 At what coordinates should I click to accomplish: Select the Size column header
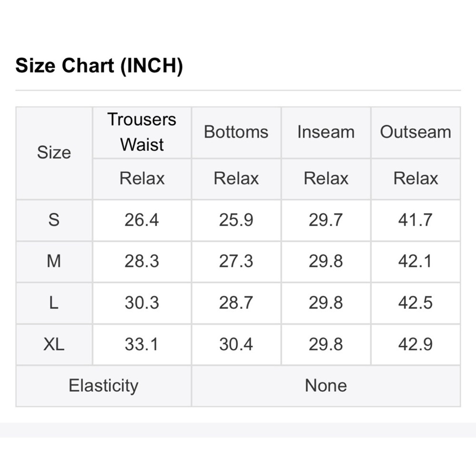(x=54, y=153)
